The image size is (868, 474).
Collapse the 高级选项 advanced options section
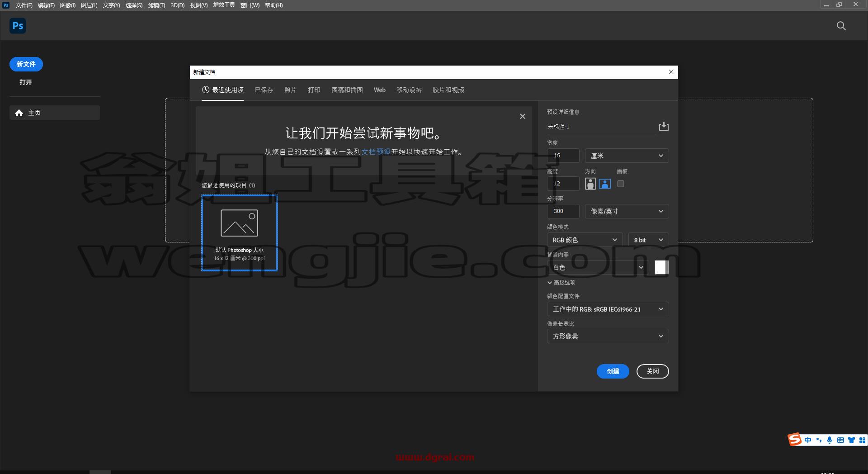(561, 283)
